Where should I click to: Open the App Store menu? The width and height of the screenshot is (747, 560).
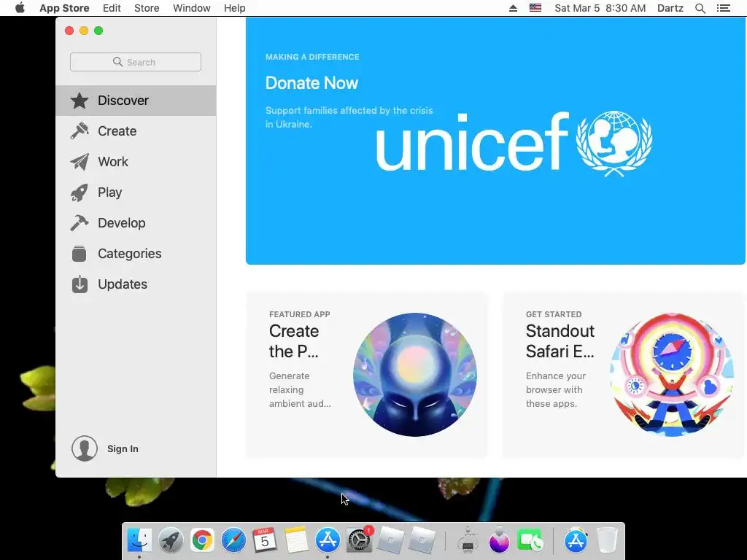64,8
